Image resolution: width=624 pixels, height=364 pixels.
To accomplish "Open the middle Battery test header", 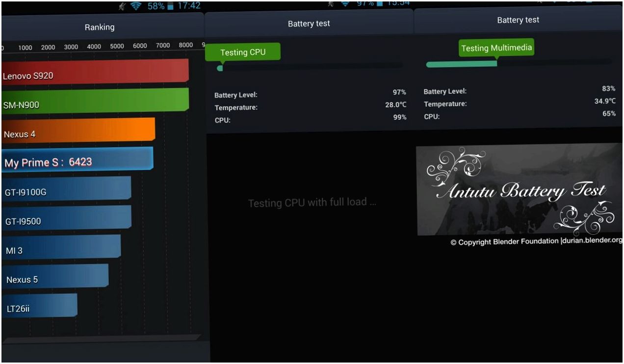I will (x=309, y=24).
